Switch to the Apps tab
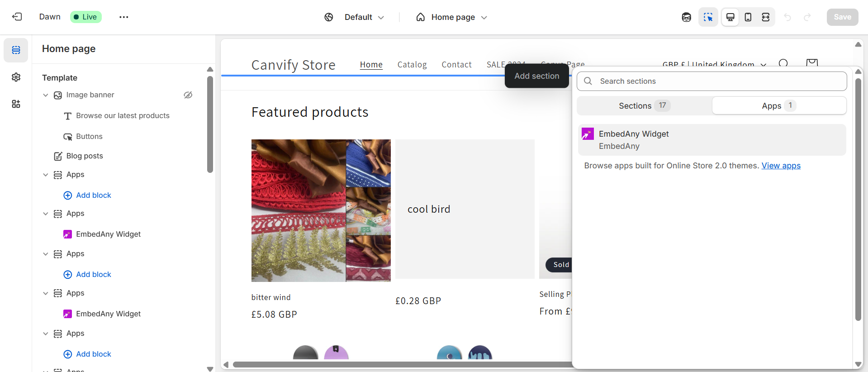Viewport: 868px width, 372px height. tap(779, 105)
